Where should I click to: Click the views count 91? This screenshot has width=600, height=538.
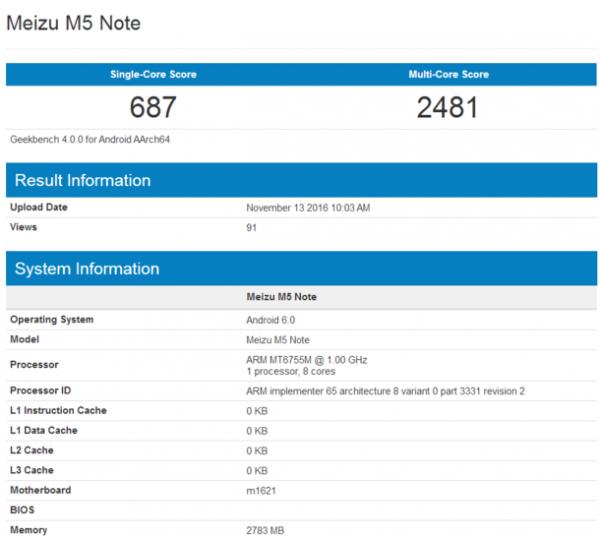pos(251,228)
